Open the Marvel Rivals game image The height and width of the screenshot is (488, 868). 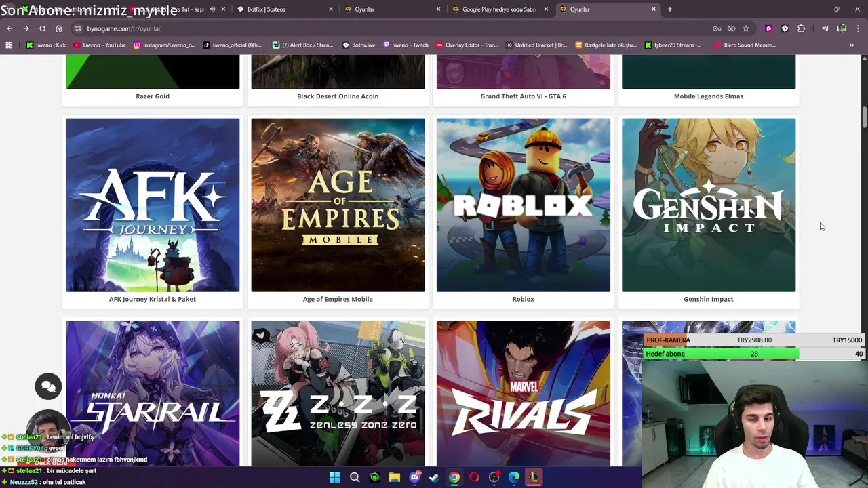[524, 393]
